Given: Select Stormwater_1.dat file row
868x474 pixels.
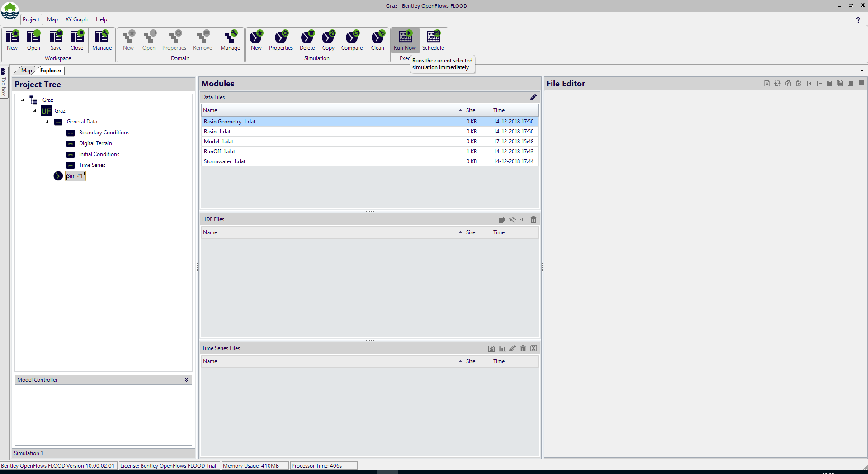Looking at the screenshot, I should [370, 161].
